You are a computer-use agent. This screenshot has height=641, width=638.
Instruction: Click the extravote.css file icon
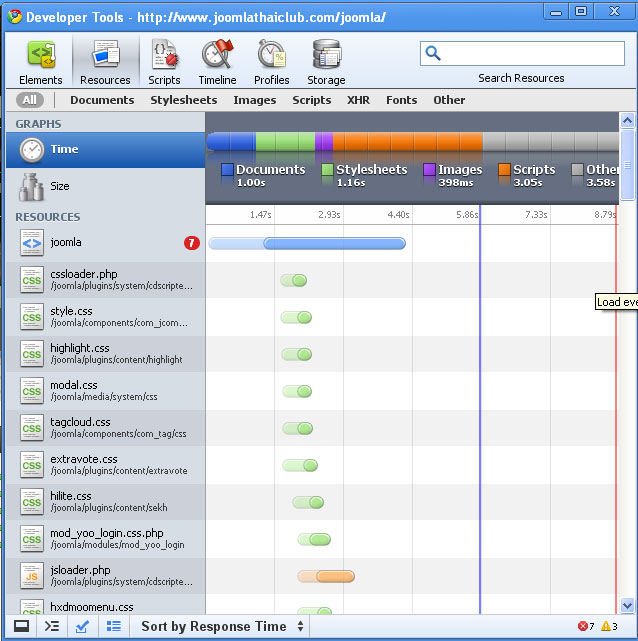point(32,465)
